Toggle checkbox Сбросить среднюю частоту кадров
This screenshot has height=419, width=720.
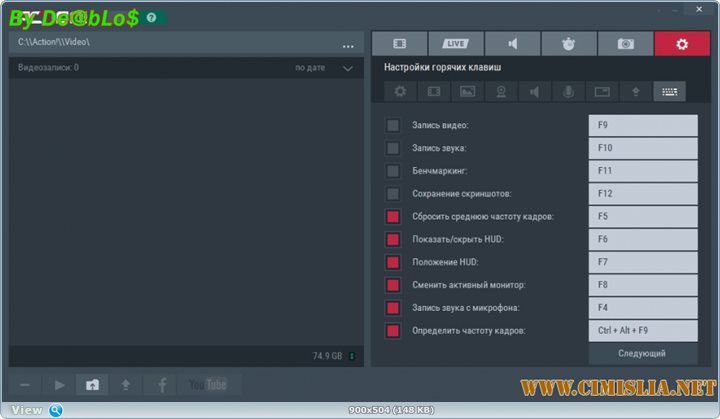point(393,216)
